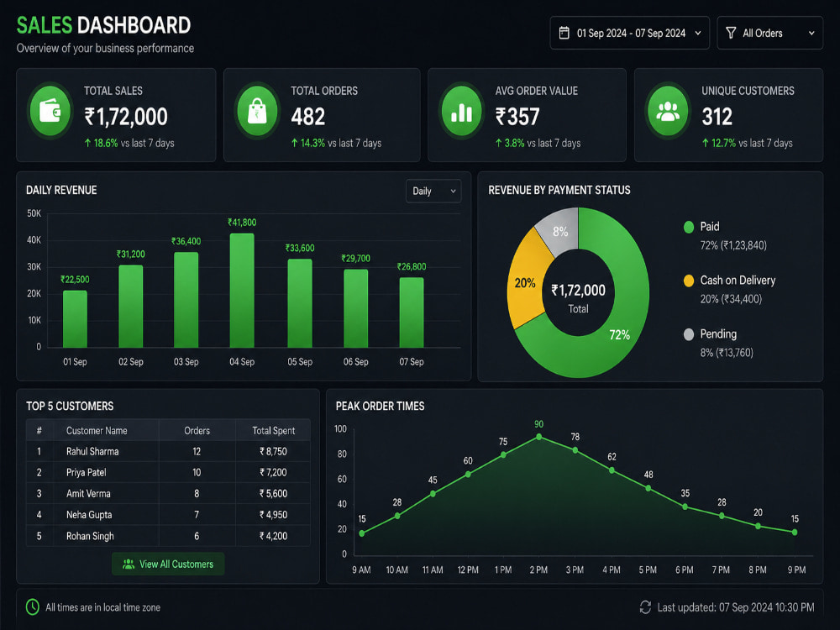This screenshot has width=840, height=630.
Task: Select Amit Verma customer row
Action: click(x=168, y=493)
